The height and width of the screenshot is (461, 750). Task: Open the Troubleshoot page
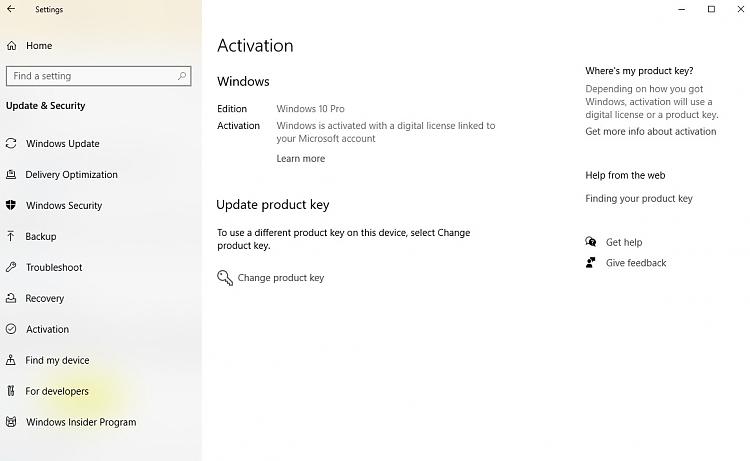click(x=54, y=267)
